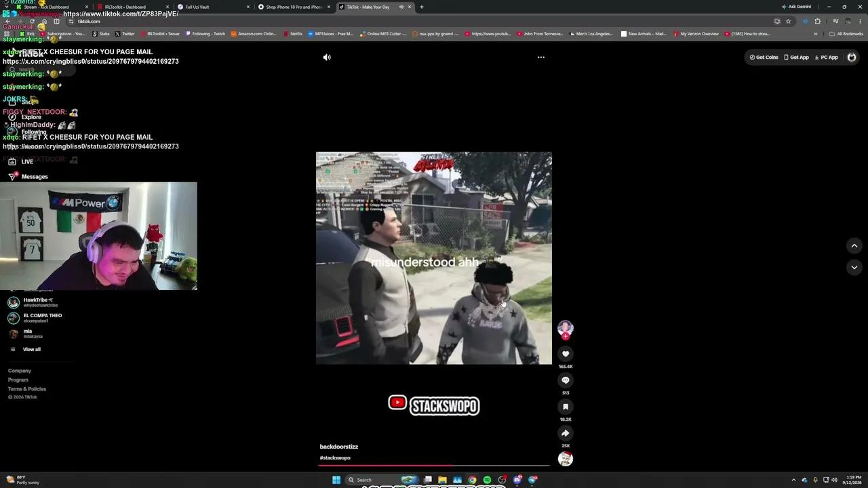Image resolution: width=868 pixels, height=488 pixels.
Task: Open Chrome's three-dot menu
Action: click(860, 21)
